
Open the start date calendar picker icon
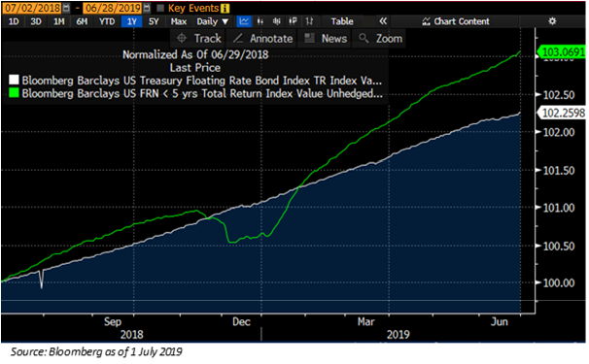coord(66,8)
